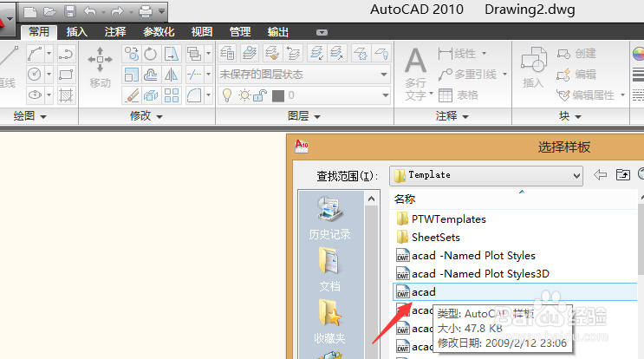Click the 插入 block tool
The height and width of the screenshot is (359, 644).
click(533, 68)
